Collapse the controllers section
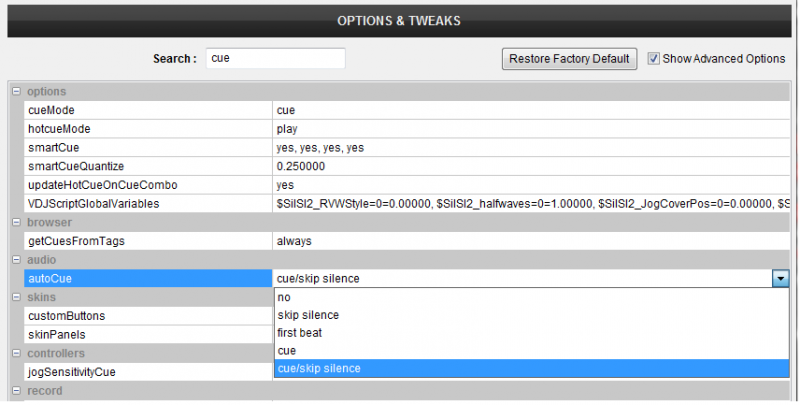Viewport: 800px width, 405px height. coord(16,353)
